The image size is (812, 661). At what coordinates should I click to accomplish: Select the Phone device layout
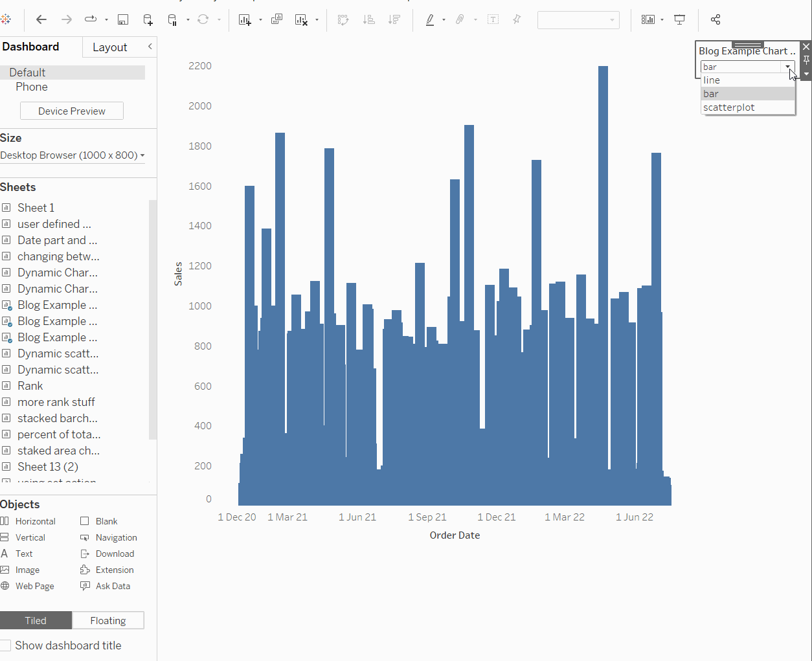(31, 86)
